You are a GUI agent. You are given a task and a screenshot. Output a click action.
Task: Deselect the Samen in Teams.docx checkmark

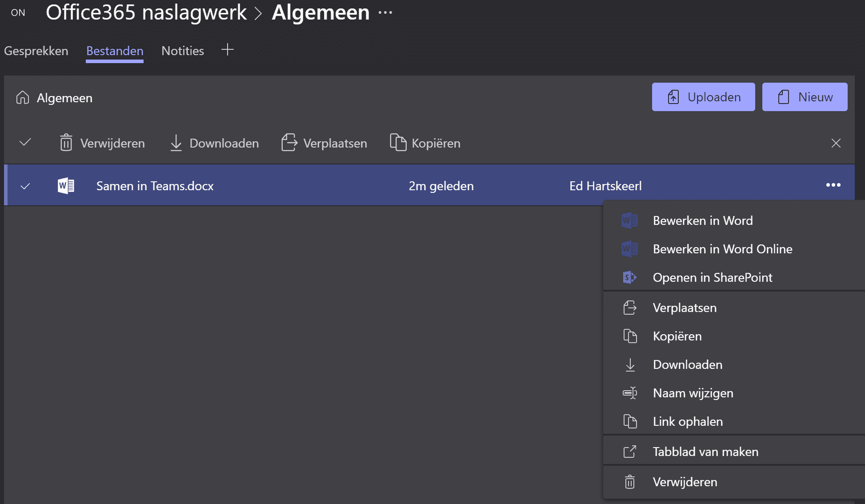pyautogui.click(x=25, y=186)
